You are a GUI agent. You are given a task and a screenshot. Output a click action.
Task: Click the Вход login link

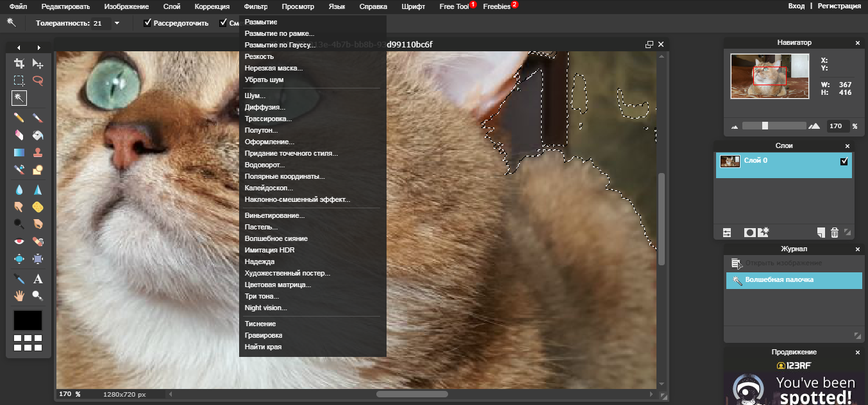click(796, 6)
